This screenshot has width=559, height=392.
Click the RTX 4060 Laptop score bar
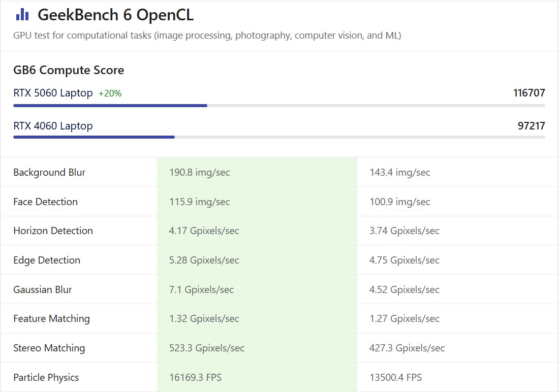pos(279,137)
